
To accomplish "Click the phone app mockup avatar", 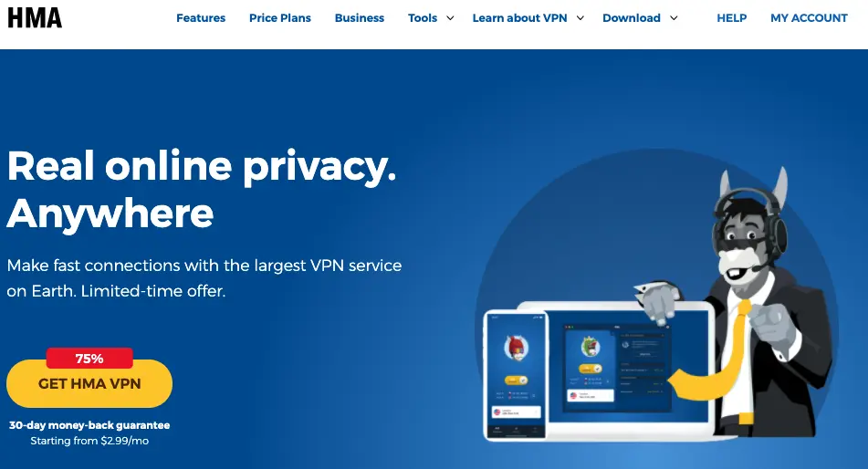I will pyautogui.click(x=516, y=348).
